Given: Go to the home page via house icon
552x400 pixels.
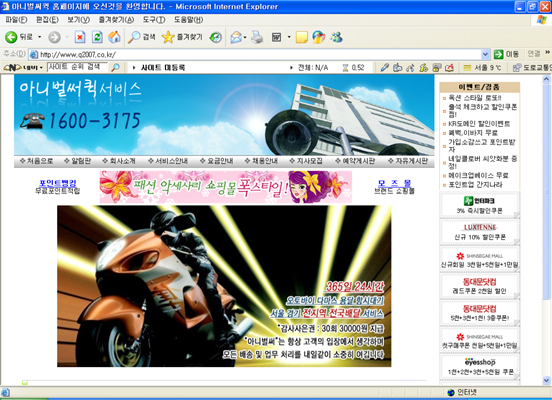Looking at the screenshot, I should coord(114,37).
